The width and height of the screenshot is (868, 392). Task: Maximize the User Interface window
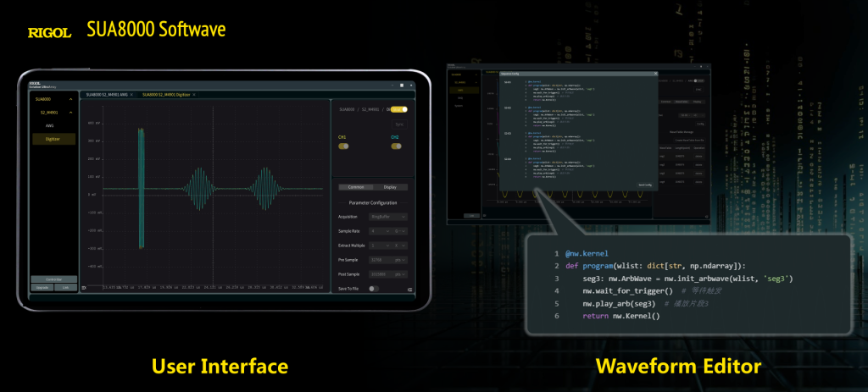(402, 86)
